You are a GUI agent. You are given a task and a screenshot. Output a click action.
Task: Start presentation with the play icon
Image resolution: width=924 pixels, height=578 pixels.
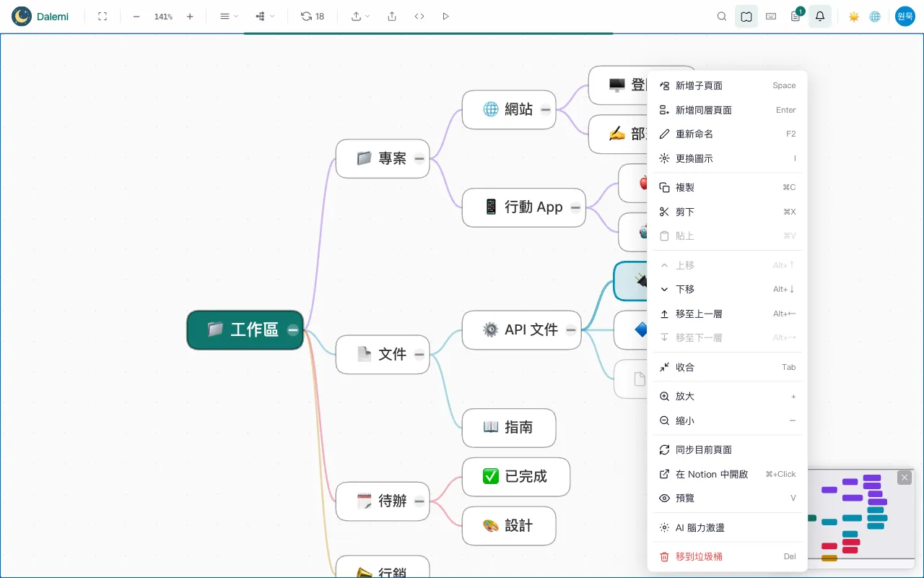[445, 16]
